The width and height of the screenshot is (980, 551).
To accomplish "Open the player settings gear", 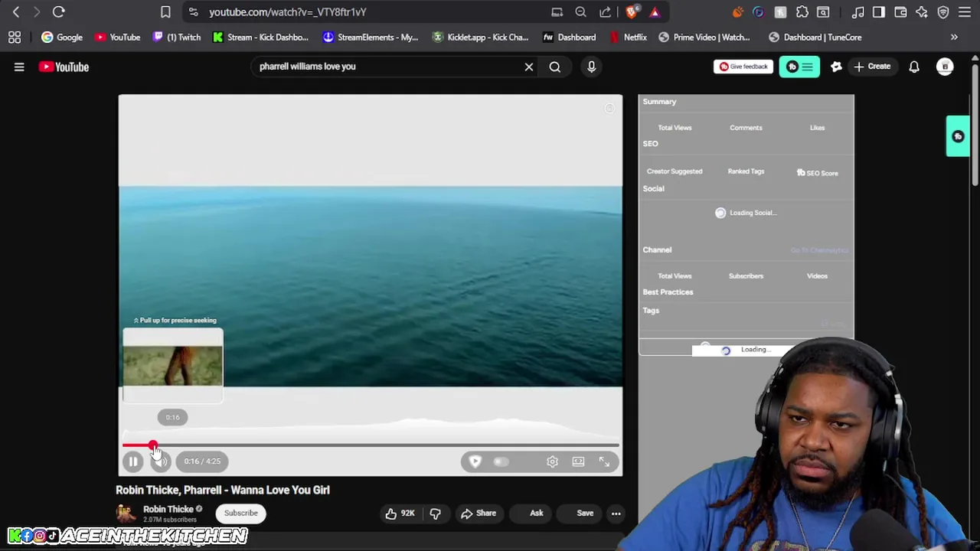I will point(552,461).
